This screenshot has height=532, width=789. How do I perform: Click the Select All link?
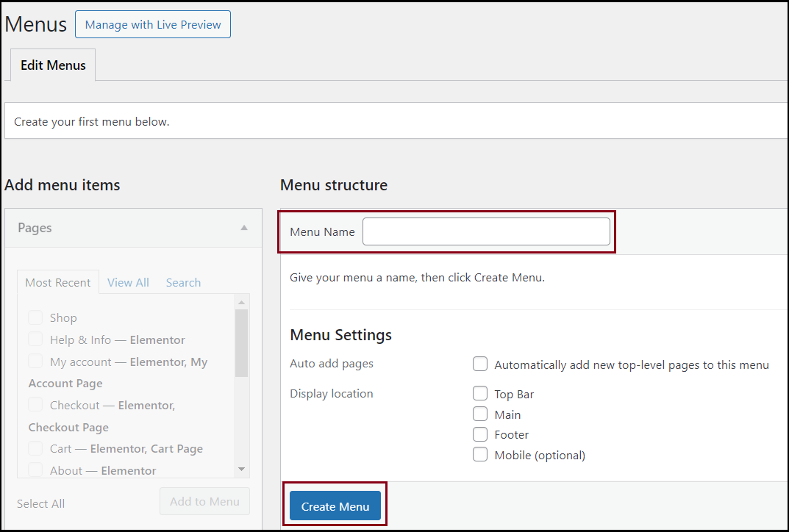pyautogui.click(x=40, y=503)
